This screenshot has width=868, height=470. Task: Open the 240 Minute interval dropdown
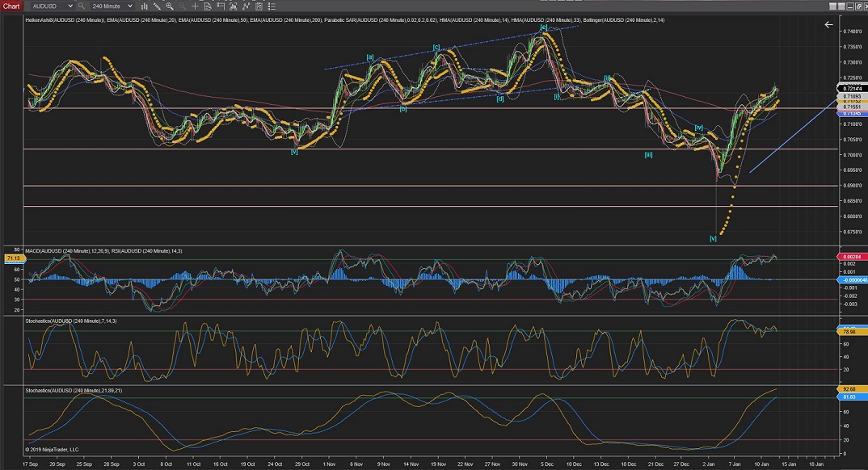pyautogui.click(x=112, y=6)
